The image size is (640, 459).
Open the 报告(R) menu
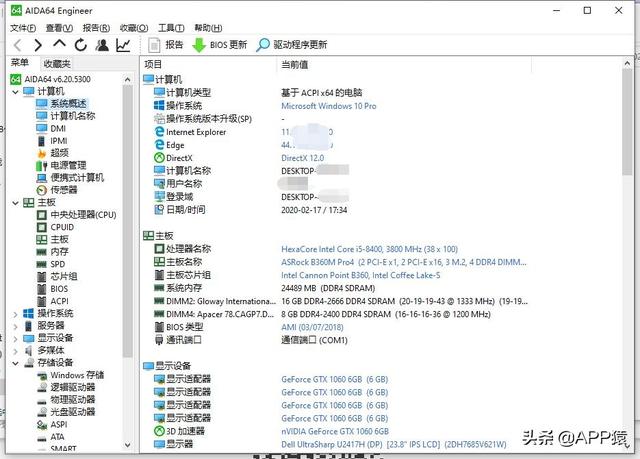pyautogui.click(x=96, y=28)
